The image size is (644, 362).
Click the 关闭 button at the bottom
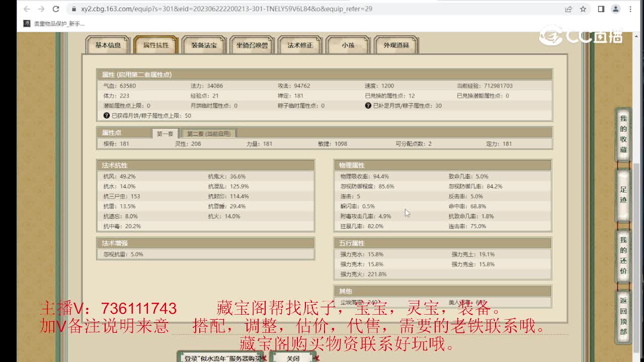(294, 358)
